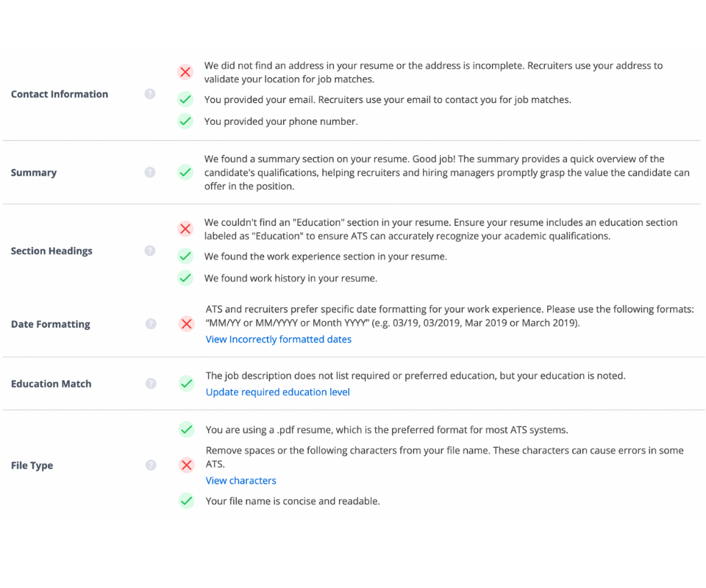
Task: Click help icon beside Education Match
Action: (x=151, y=384)
